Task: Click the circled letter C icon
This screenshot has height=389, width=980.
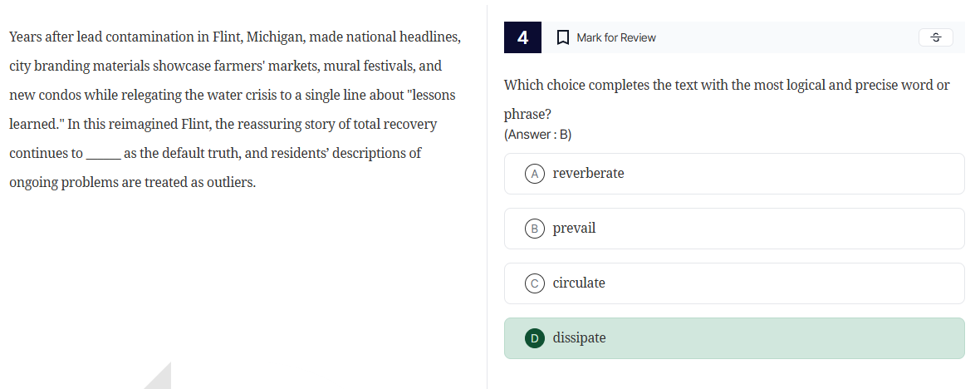Action: point(536,283)
